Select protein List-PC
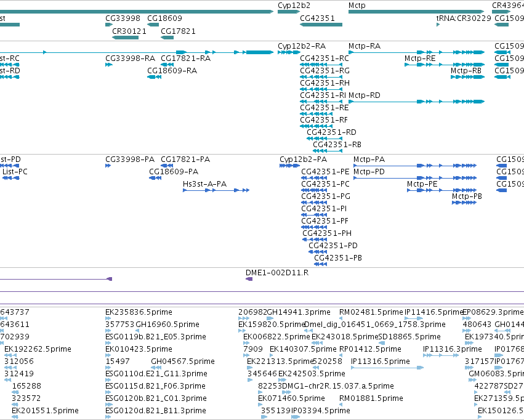 10,178
